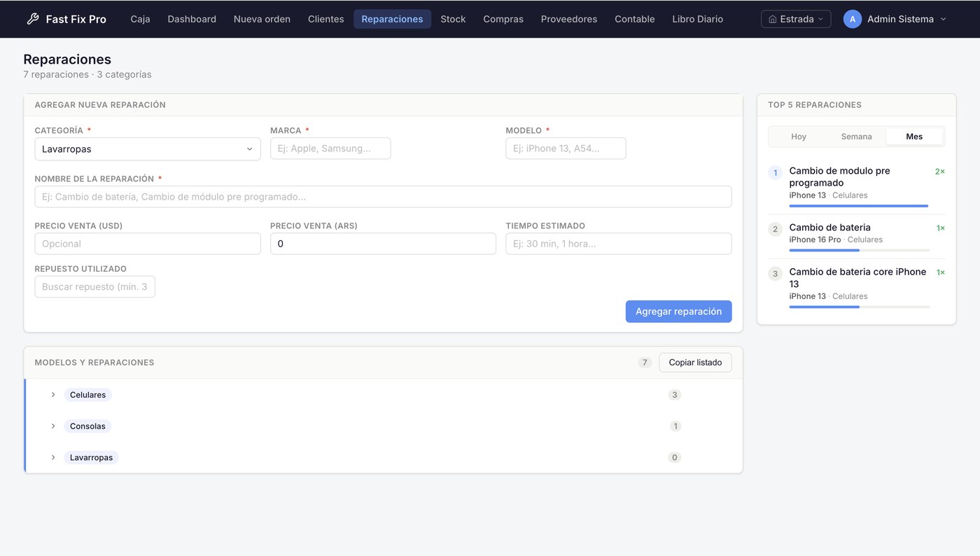
Task: Click the 7 count badge beside Copiar listado
Action: (x=645, y=362)
